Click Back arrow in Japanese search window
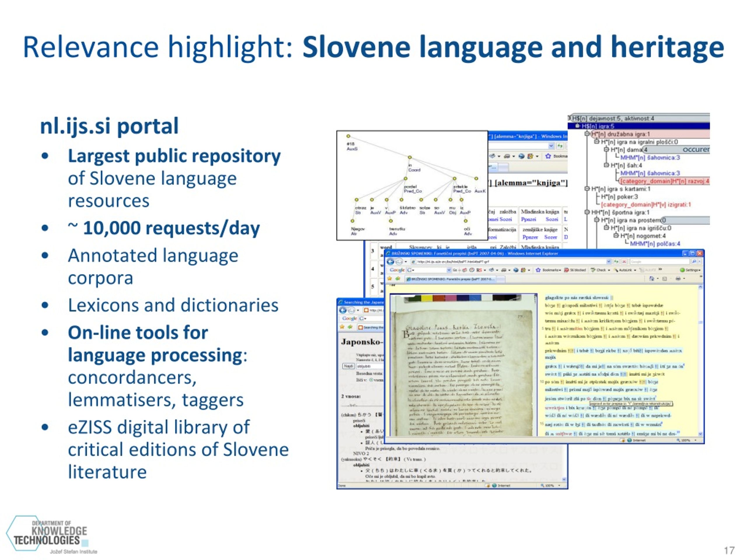Screen dimensions: 747x560 coord(343,310)
